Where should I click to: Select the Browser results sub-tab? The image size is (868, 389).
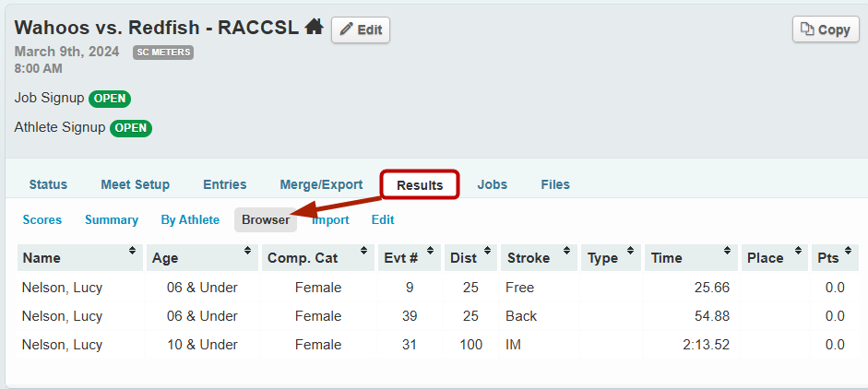(x=266, y=219)
